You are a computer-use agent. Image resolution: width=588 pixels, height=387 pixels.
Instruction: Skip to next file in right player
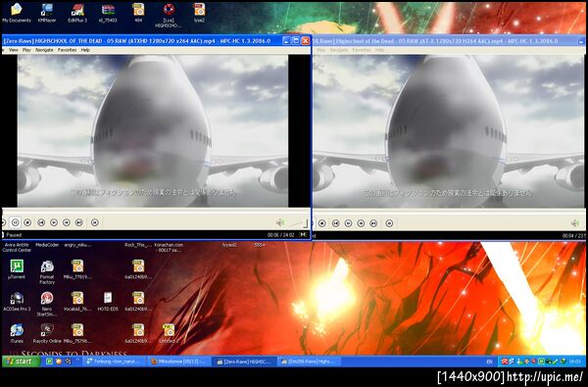[373, 223]
